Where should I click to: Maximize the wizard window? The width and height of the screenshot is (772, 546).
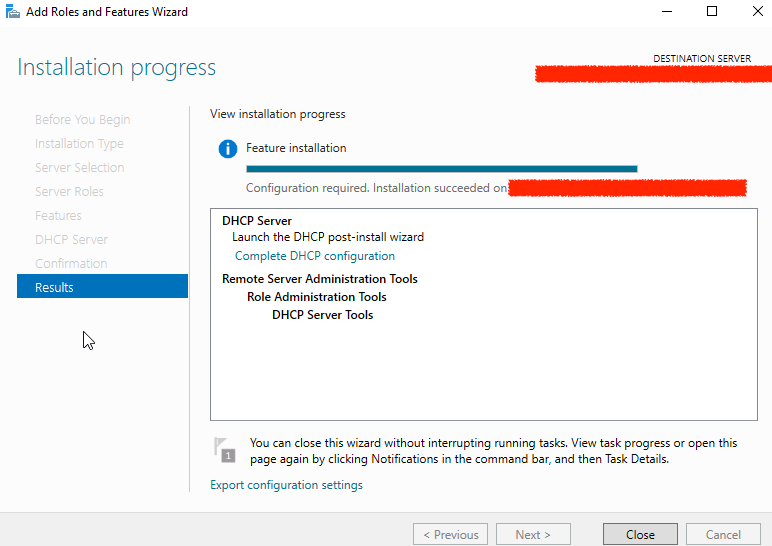tap(712, 12)
